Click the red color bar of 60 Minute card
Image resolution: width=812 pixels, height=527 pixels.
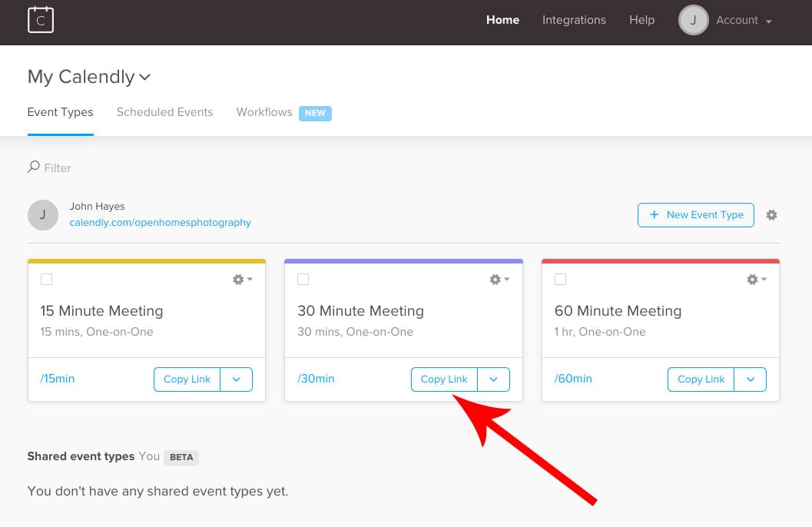[660, 261]
